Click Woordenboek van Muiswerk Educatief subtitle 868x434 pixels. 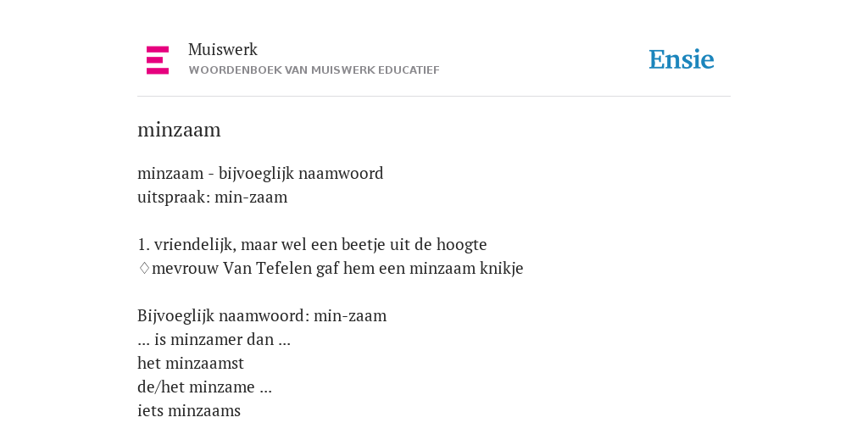314,70
